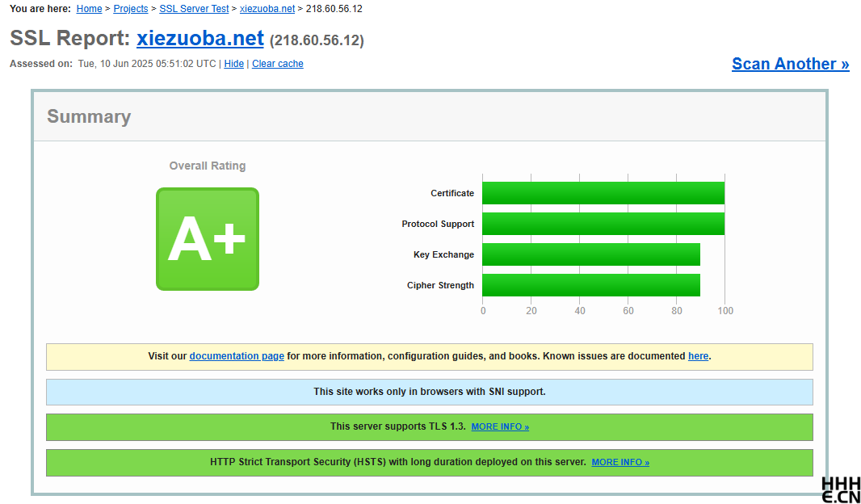Go to the Projects breadcrumb link

pos(131,9)
